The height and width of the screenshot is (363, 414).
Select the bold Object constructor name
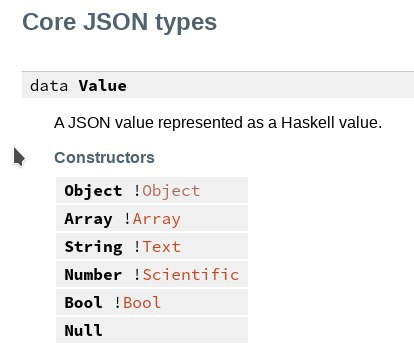[x=93, y=191]
